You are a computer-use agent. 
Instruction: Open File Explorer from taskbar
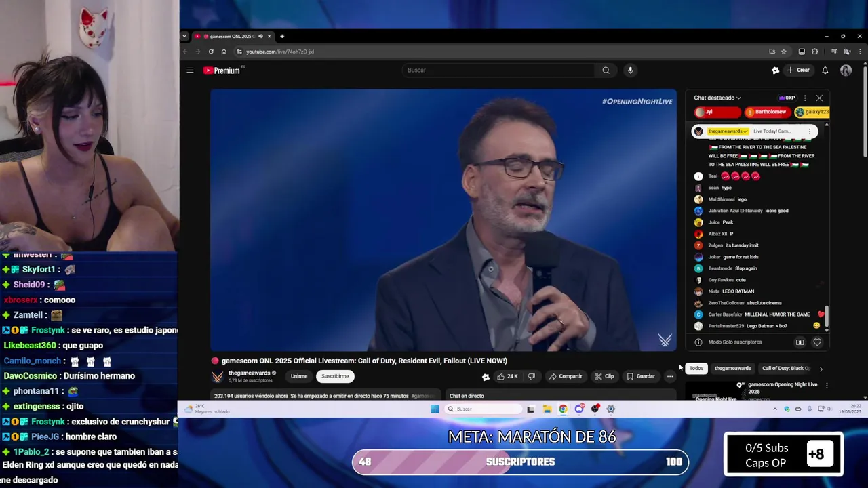pos(547,409)
